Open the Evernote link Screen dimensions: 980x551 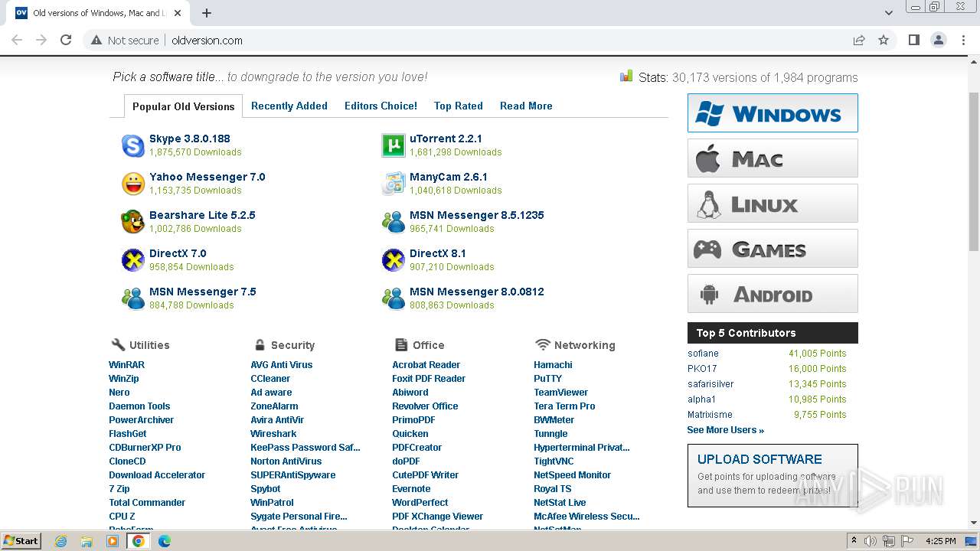(411, 489)
